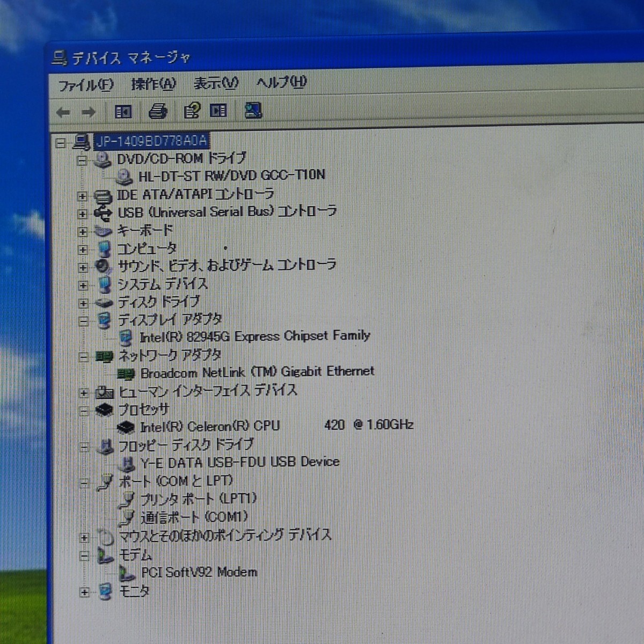
Task: Click the display adapter category icon
Action: 105,320
